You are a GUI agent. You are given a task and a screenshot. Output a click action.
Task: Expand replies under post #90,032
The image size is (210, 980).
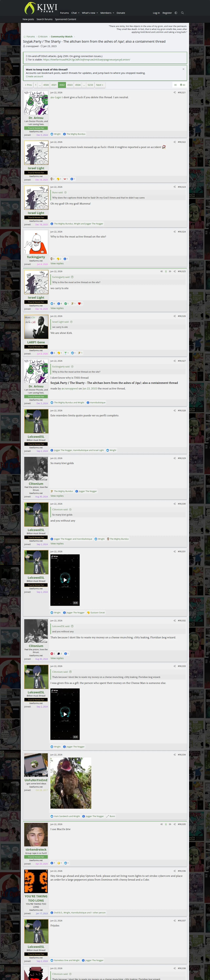coord(57,658)
